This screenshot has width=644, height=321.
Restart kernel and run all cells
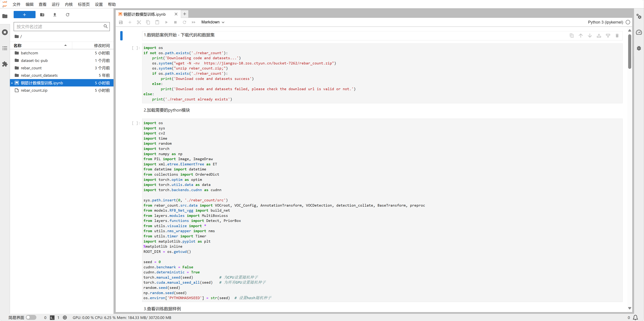(x=194, y=22)
